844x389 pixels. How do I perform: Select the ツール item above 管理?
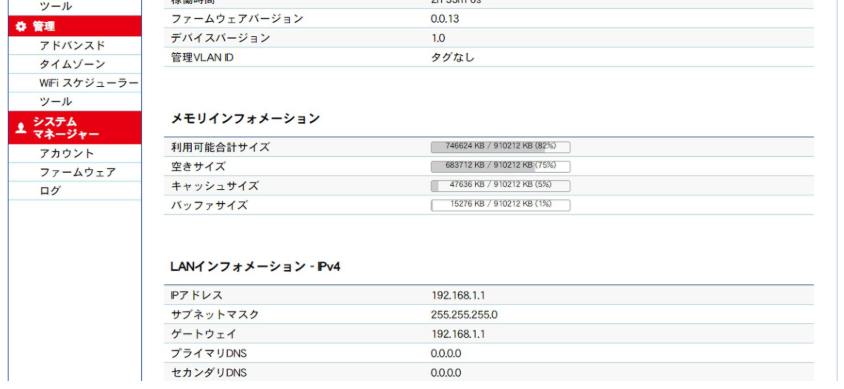[x=55, y=6]
